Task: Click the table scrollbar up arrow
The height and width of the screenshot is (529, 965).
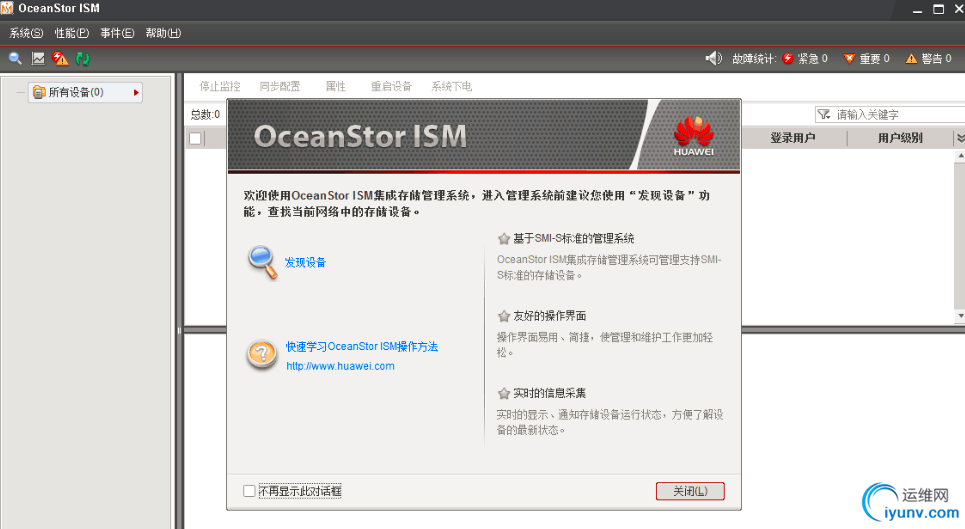Action: pos(960,156)
